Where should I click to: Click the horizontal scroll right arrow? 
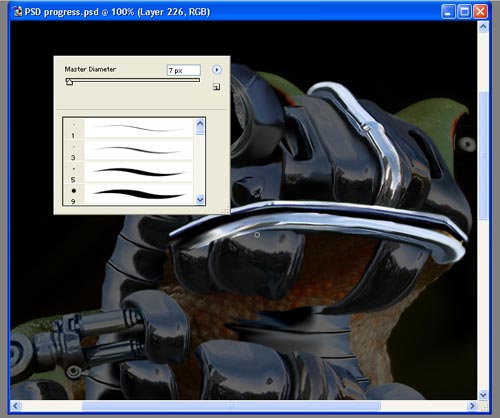tap(472, 406)
